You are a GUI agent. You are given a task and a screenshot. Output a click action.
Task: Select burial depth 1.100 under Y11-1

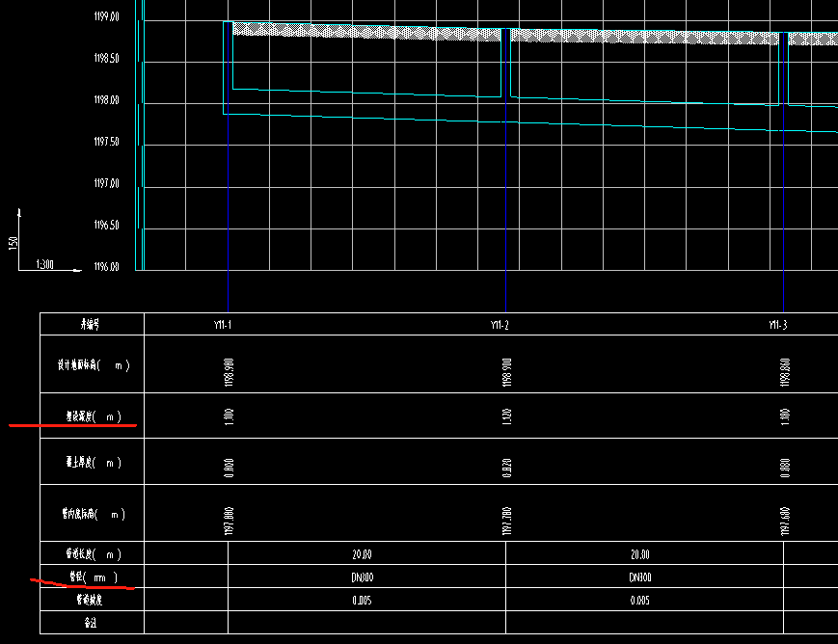tap(229, 416)
